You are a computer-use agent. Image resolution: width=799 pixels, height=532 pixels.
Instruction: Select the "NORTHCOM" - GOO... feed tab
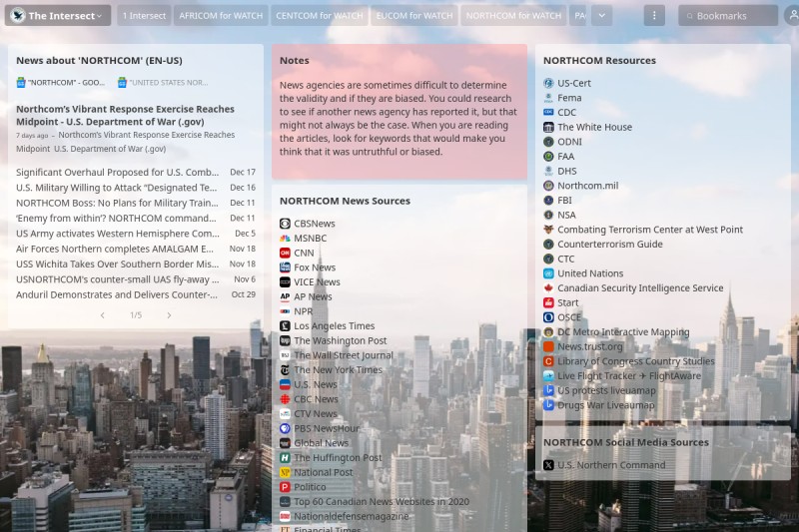click(61, 83)
